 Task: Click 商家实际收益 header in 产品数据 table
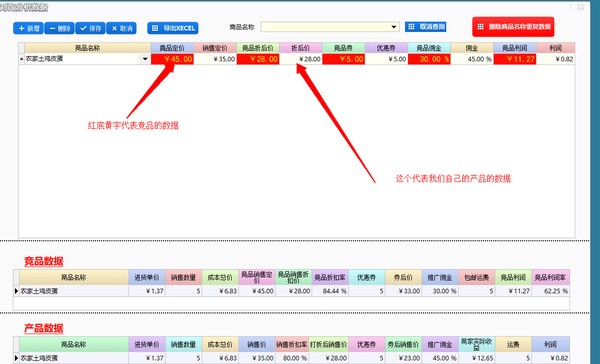pyautogui.click(x=476, y=344)
